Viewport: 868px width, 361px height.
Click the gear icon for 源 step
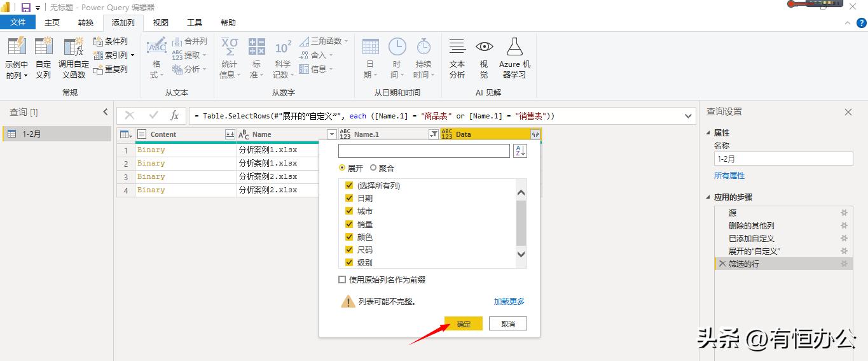[x=844, y=213]
